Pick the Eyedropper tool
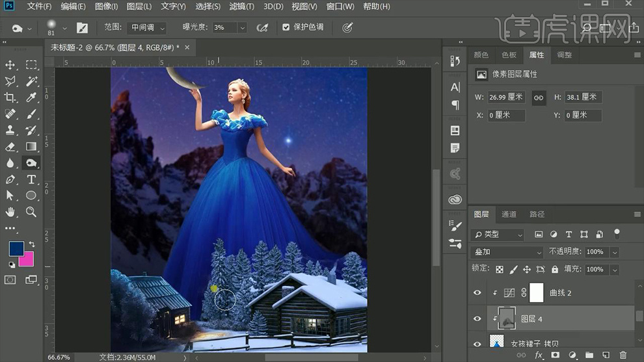This screenshot has width=644, height=362. click(x=31, y=97)
